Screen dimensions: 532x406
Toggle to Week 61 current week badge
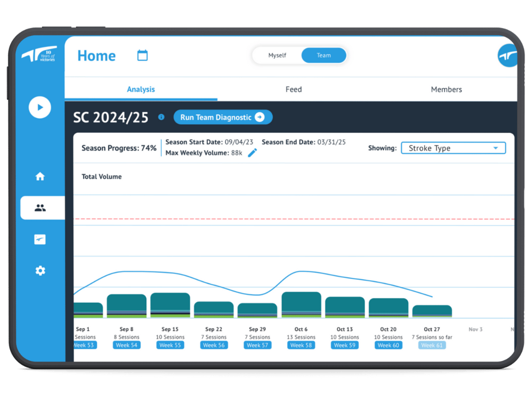click(x=432, y=345)
